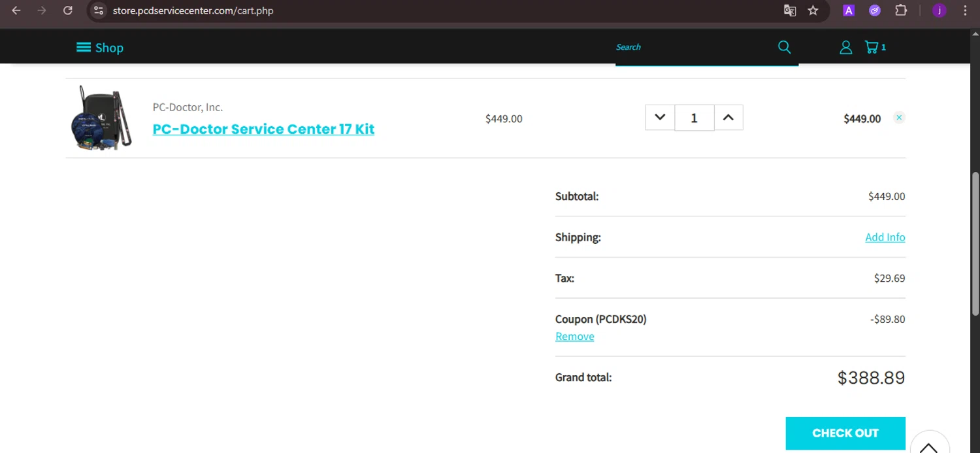Open the round purple extension icon
This screenshot has height=453, width=980.
tap(875, 10)
